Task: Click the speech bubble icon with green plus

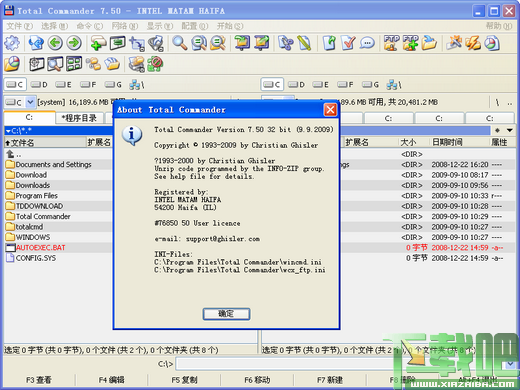Action: pyautogui.click(x=98, y=43)
